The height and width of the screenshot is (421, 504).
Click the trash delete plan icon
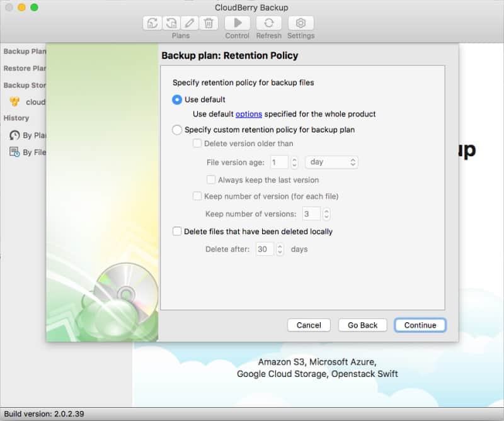(x=209, y=23)
